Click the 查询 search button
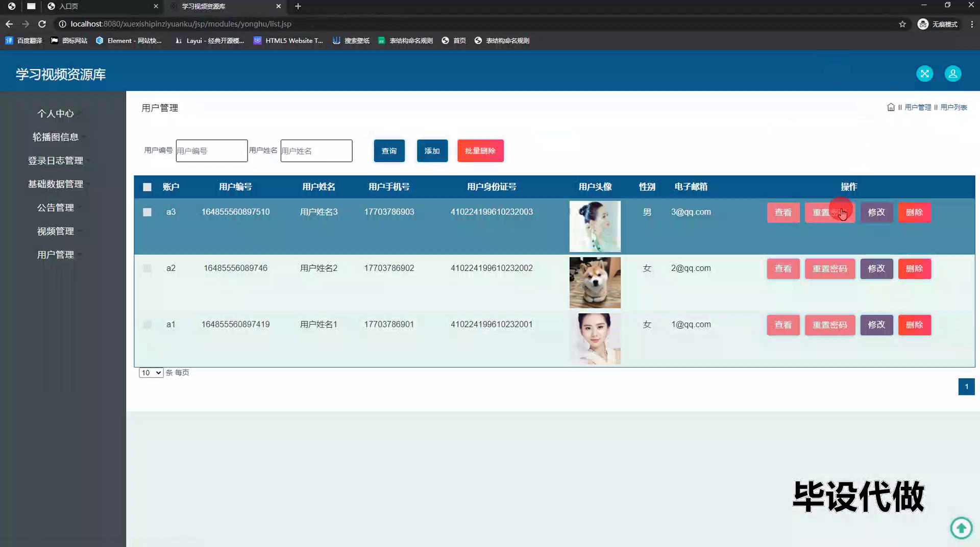This screenshot has width=980, height=547. coord(389,151)
